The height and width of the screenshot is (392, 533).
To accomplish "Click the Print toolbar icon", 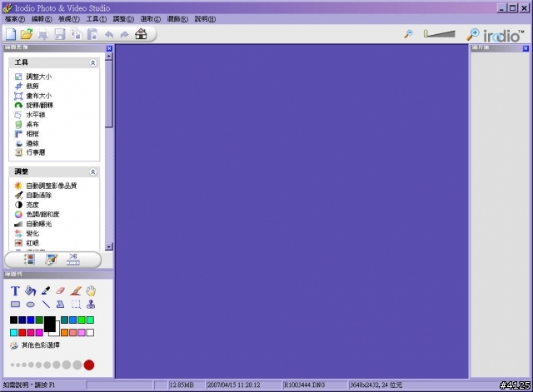I will point(42,34).
